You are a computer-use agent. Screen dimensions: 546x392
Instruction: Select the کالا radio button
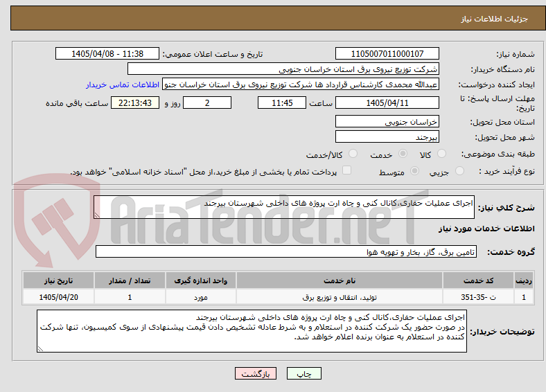point(441,154)
